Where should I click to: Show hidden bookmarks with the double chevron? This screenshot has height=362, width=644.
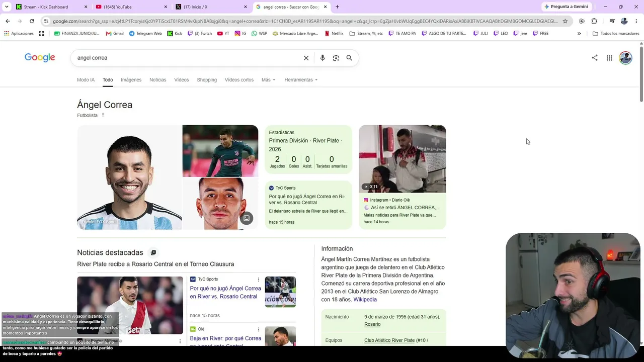coord(579,34)
